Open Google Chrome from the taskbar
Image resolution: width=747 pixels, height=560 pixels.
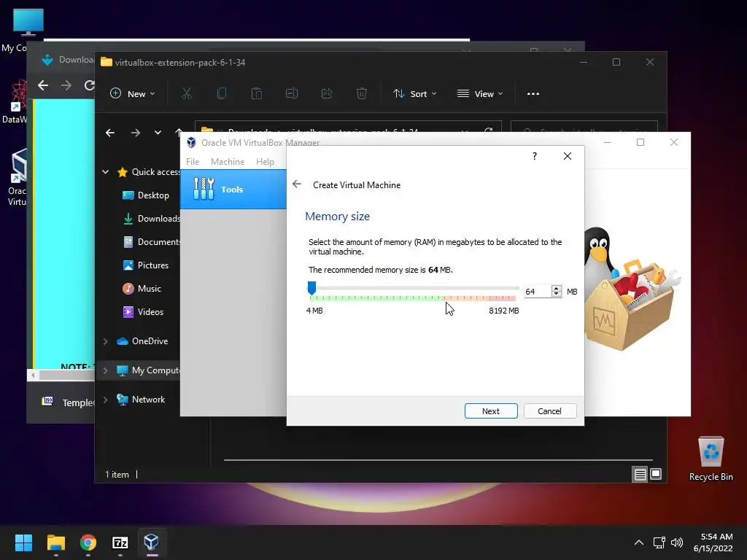tap(88, 542)
